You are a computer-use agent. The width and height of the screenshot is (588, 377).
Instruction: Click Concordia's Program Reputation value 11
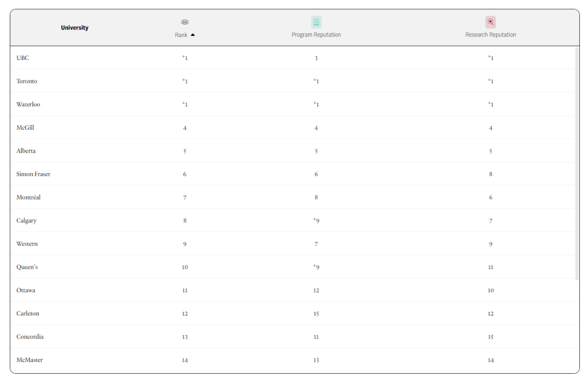click(x=316, y=337)
